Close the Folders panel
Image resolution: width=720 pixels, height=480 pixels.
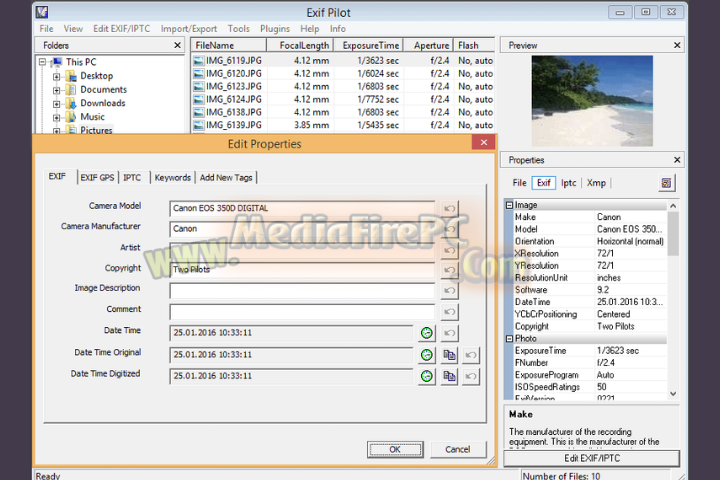[177, 45]
